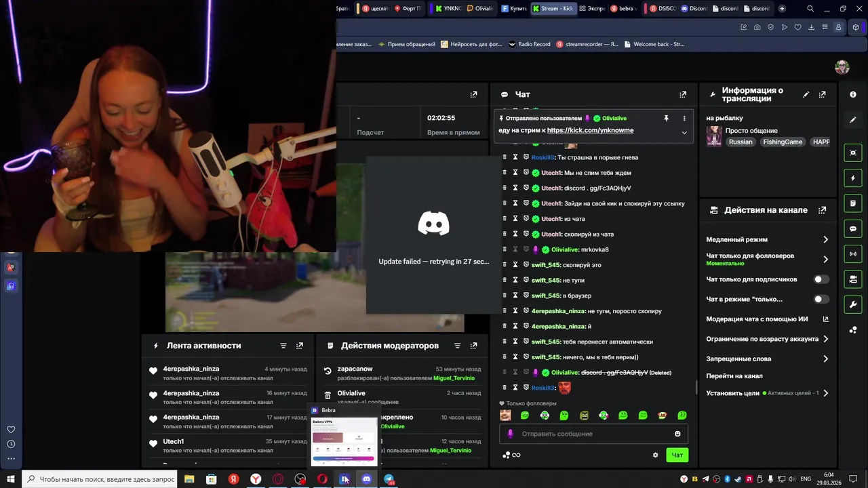The image size is (868, 488).
Task: Open the Windows Start menu
Action: (x=11, y=479)
